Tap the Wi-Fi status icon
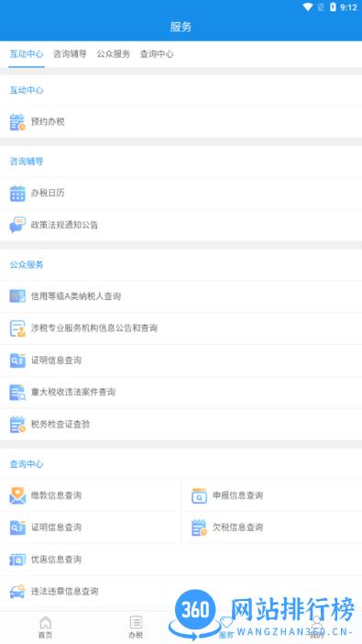 (x=307, y=7)
